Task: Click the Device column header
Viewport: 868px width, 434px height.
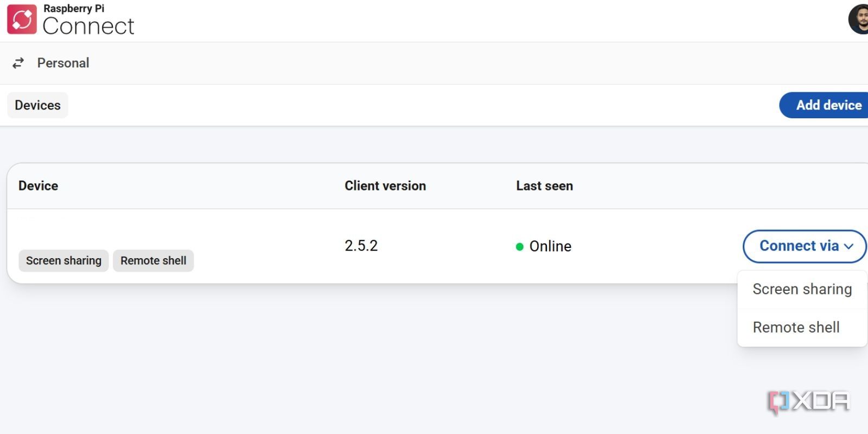Action: (38, 186)
